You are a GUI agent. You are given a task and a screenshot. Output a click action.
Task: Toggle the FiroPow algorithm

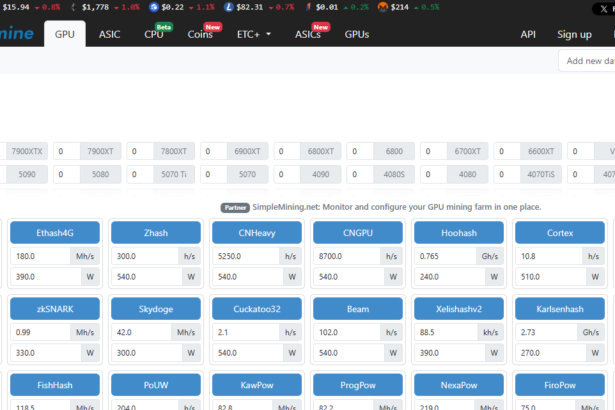560,385
